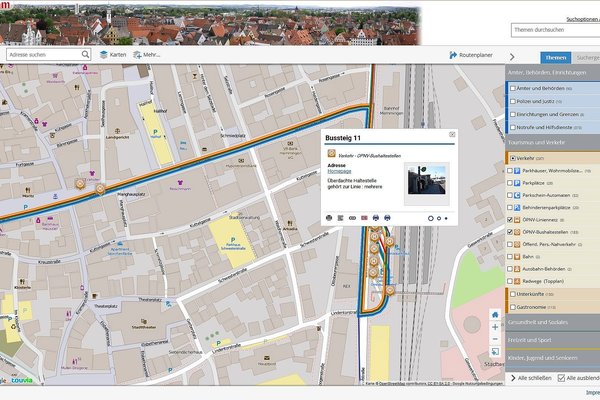Screen dimensions: 600x400
Task: Expand the Freizeit und Sport section
Action: click(553, 340)
